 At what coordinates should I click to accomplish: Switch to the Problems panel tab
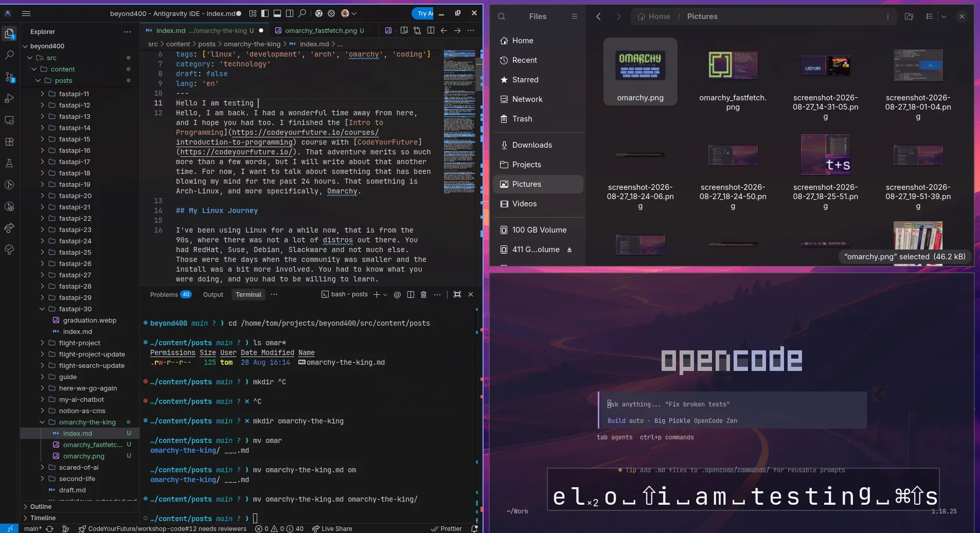point(170,295)
